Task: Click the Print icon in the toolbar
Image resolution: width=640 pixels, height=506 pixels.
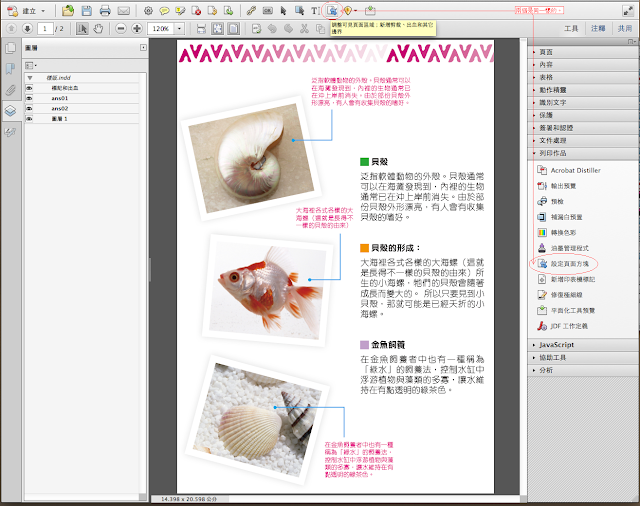Action: point(105,11)
